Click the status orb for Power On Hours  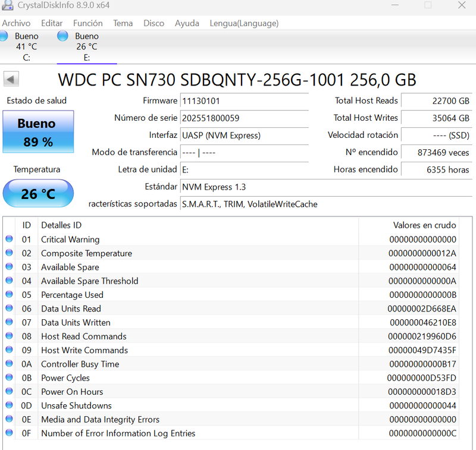click(9, 391)
